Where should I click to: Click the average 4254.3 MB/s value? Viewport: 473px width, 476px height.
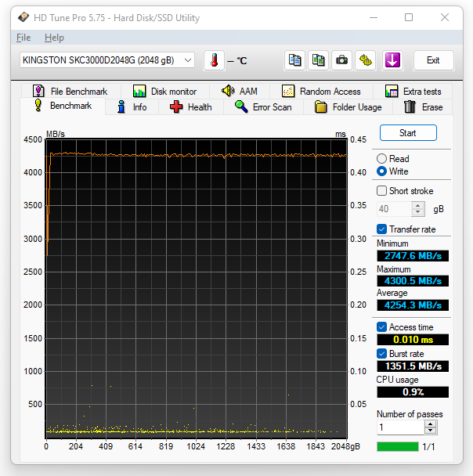(413, 305)
